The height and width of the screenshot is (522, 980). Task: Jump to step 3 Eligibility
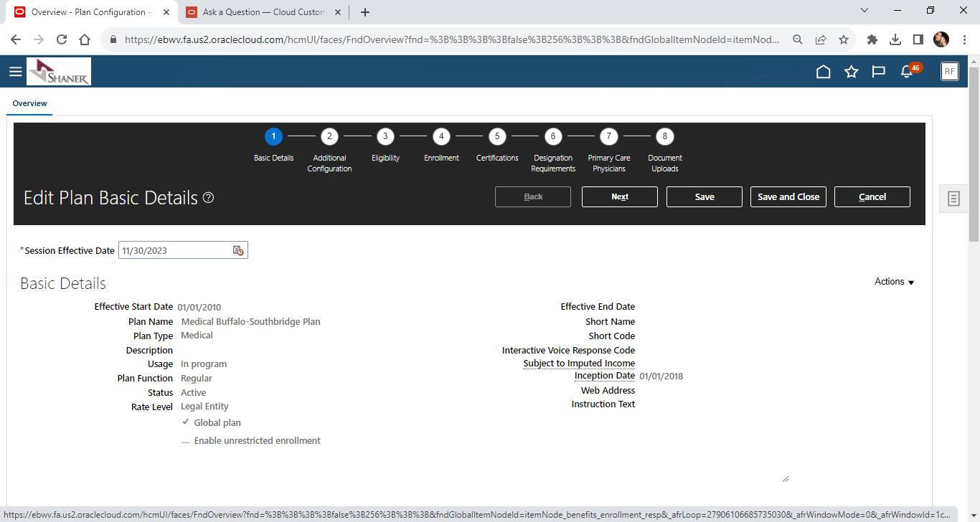tap(385, 136)
